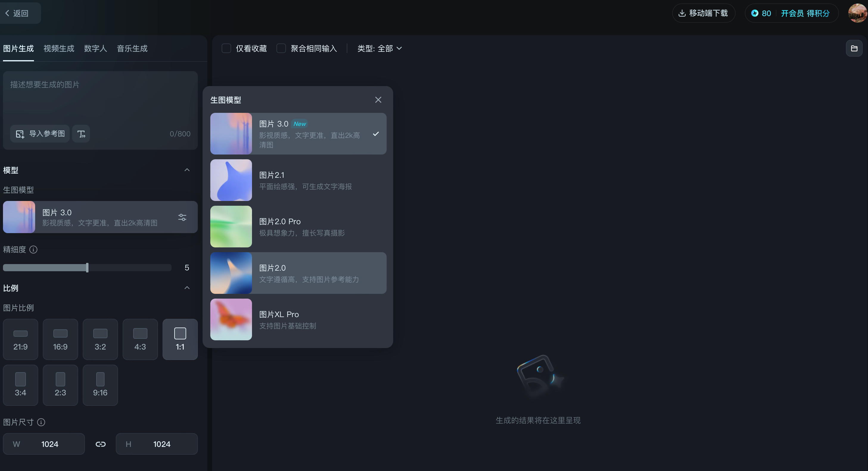Choose the 图片2.1 model option

[x=298, y=180]
